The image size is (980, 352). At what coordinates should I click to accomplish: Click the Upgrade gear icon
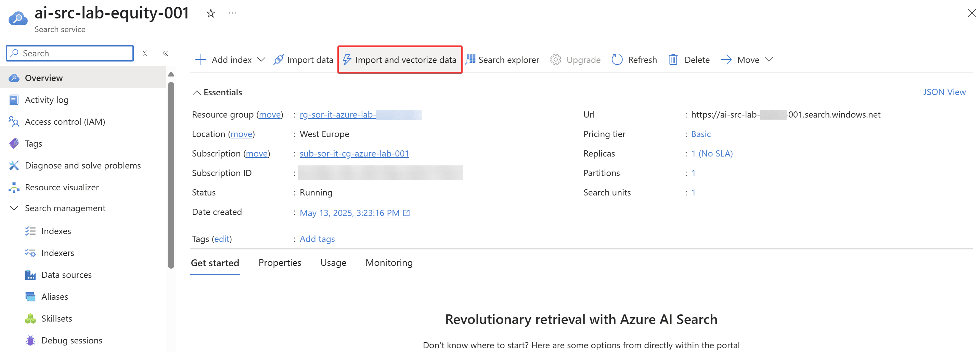[x=555, y=60]
